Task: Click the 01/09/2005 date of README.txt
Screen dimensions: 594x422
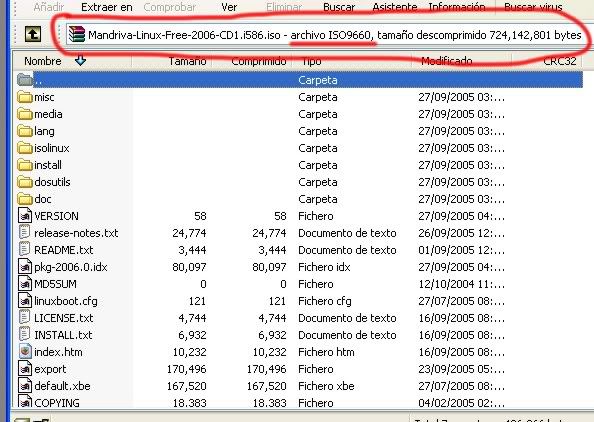Action: (x=461, y=250)
